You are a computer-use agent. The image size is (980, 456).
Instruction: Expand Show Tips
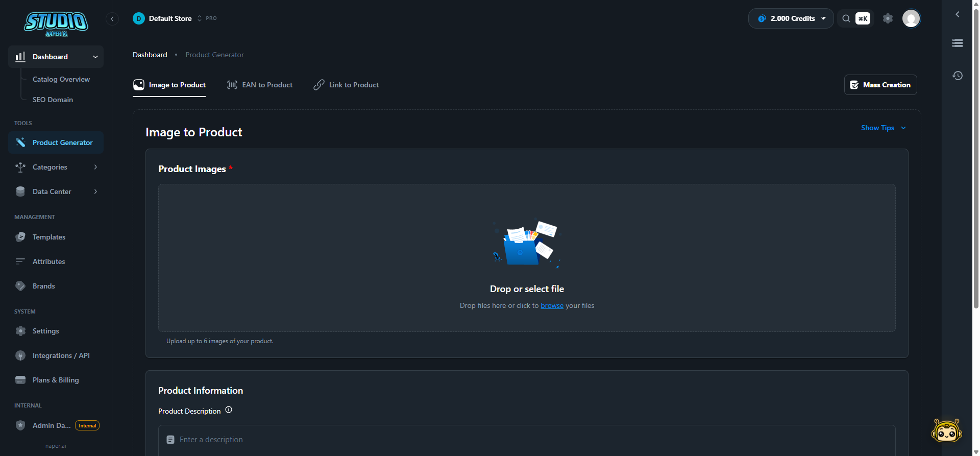(884, 128)
